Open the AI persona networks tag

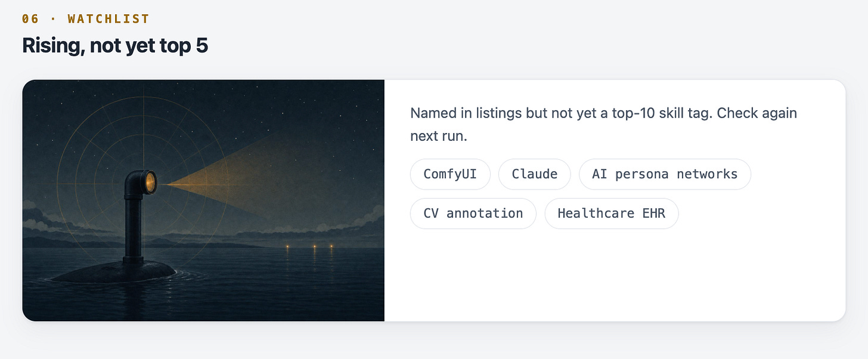click(665, 174)
